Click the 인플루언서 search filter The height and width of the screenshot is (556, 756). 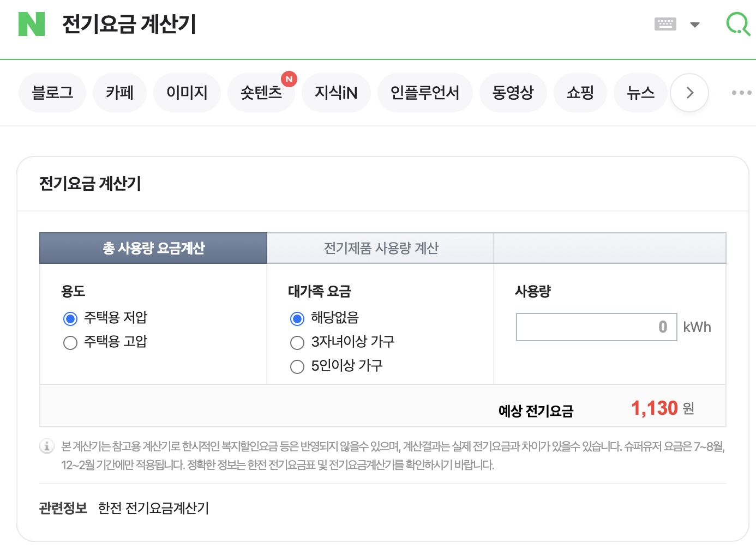(425, 93)
